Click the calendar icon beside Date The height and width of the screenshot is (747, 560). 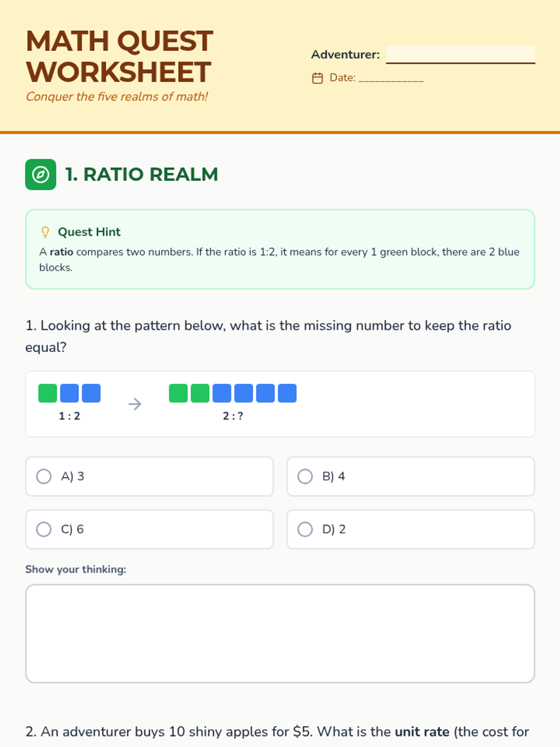[x=317, y=78]
